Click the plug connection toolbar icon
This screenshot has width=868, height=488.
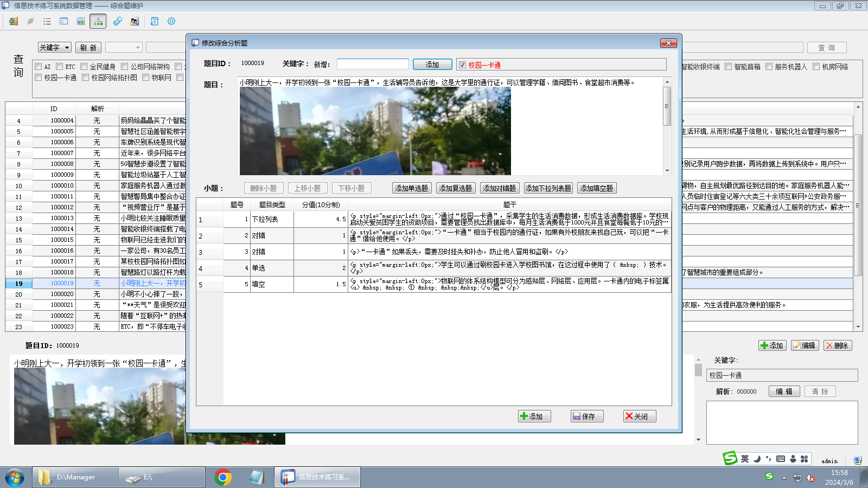pos(30,21)
